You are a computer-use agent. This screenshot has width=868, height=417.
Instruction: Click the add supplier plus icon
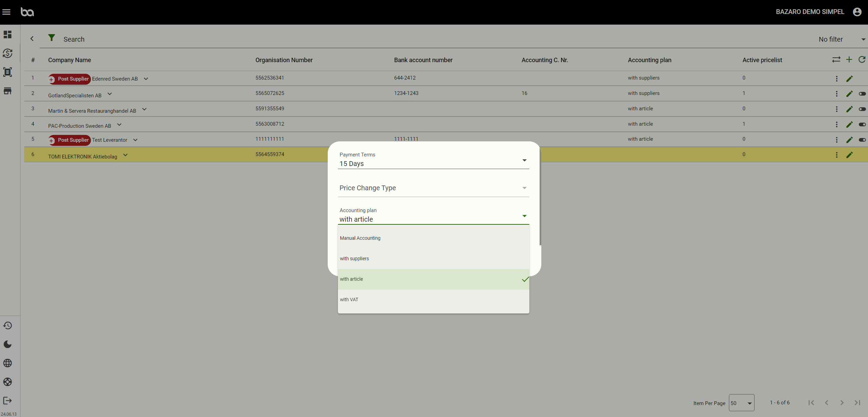tap(849, 60)
